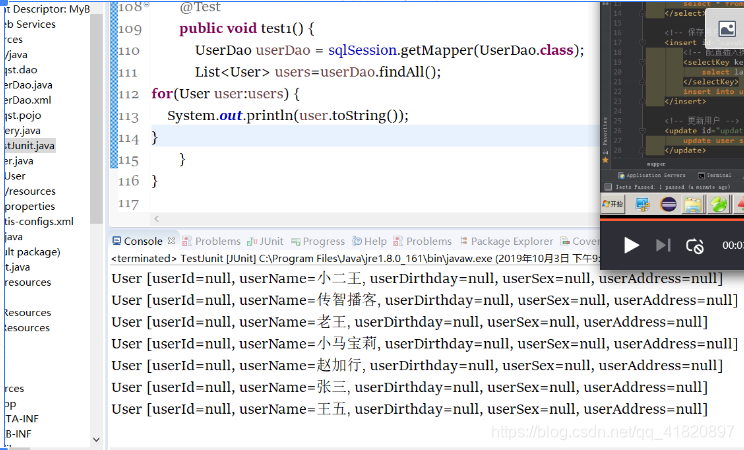Click the project tree vertical scrollbar
The image size is (744, 450).
(96, 119)
